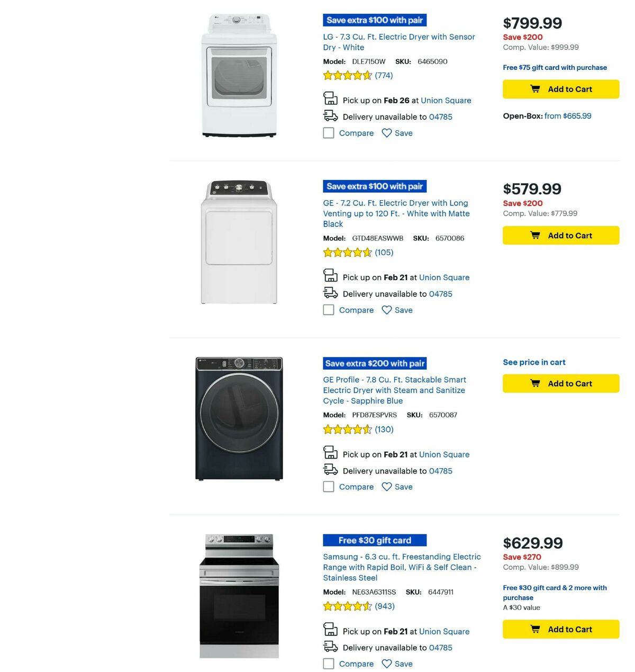The height and width of the screenshot is (672, 635).
Task: Click store pickup icon for GE Profile dryer
Action: click(x=330, y=452)
